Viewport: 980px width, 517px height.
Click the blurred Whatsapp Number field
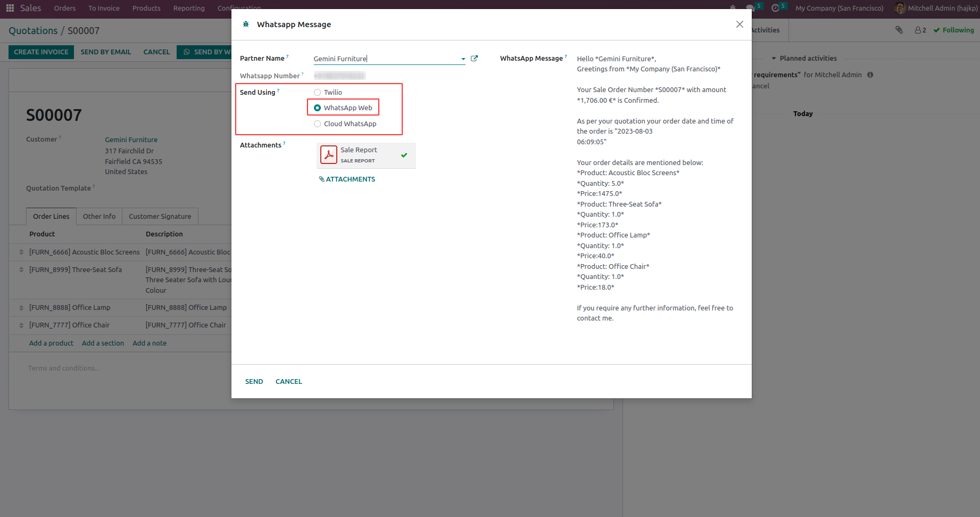[x=339, y=76]
